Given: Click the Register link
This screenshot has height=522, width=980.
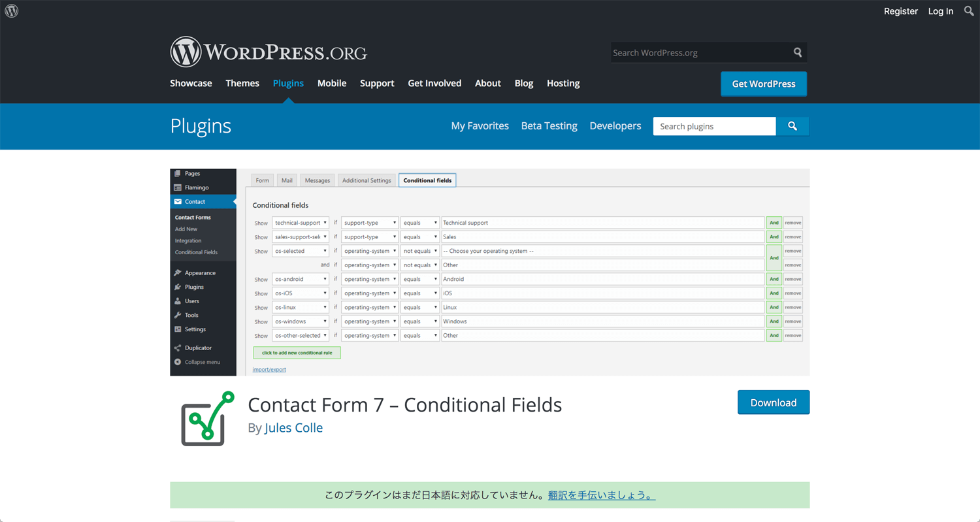Looking at the screenshot, I should [x=901, y=11].
